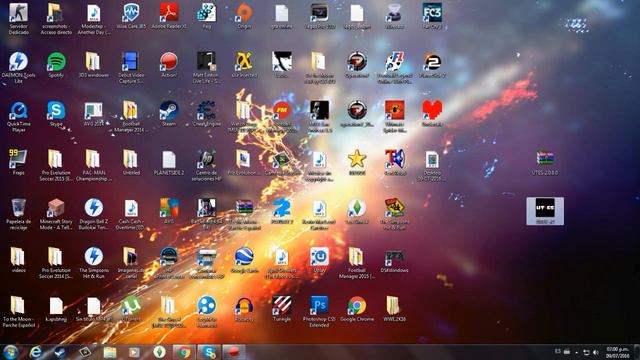Select the yellow star desktop icon
This screenshot has height=360, width=640.
click(x=357, y=162)
